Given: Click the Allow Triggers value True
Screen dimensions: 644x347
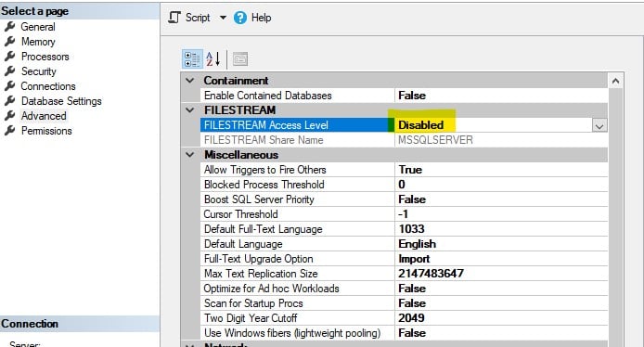Looking at the screenshot, I should (x=410, y=170).
